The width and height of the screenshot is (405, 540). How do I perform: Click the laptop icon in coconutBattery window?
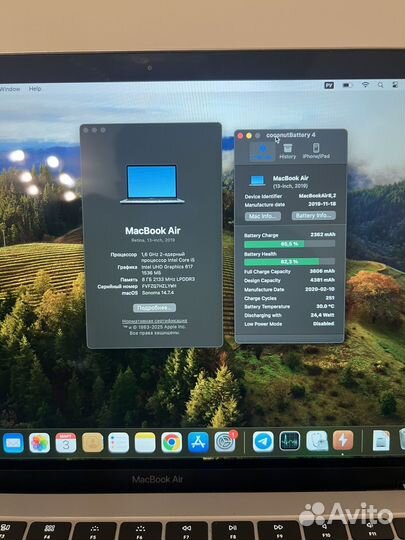click(257, 180)
